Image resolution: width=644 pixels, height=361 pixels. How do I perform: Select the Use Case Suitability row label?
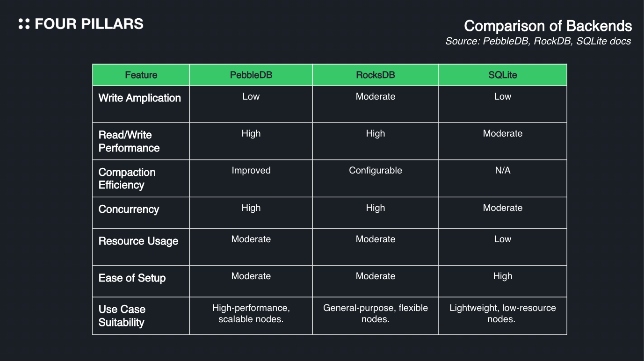pyautogui.click(x=122, y=316)
